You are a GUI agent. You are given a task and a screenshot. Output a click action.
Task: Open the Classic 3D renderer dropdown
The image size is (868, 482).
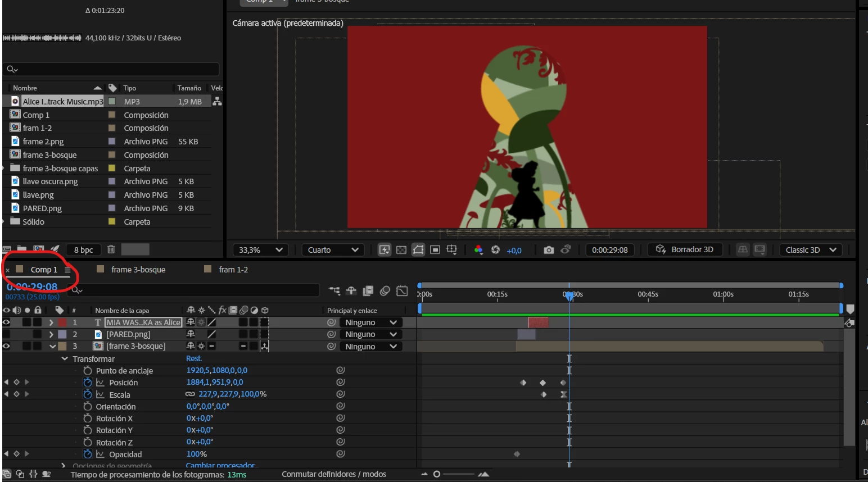(811, 250)
